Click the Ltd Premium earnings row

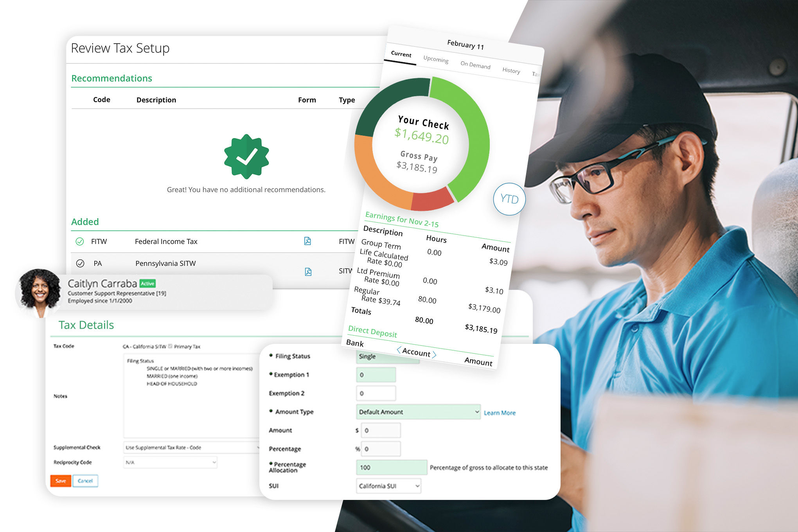430,280
